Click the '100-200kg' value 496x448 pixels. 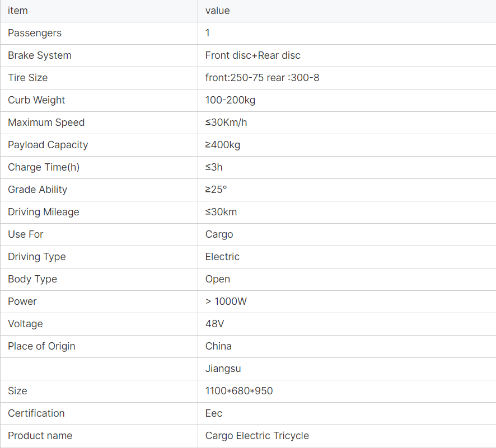(230, 100)
